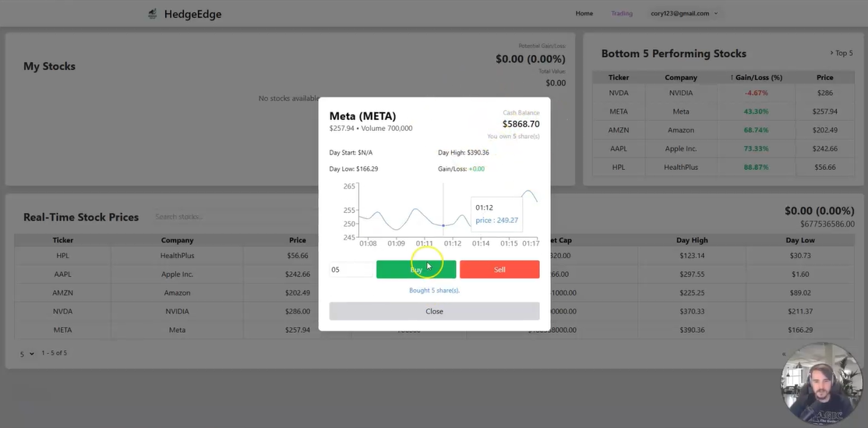Click the 01:12 data point on the chart
The width and height of the screenshot is (868, 428).
(x=443, y=225)
